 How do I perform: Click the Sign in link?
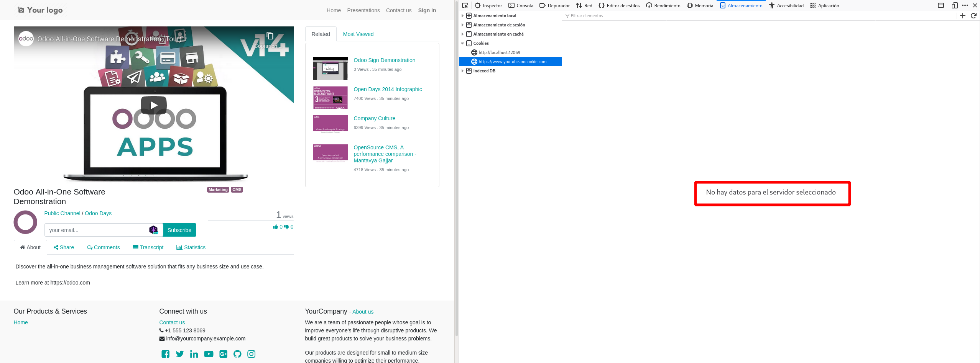coord(427,10)
